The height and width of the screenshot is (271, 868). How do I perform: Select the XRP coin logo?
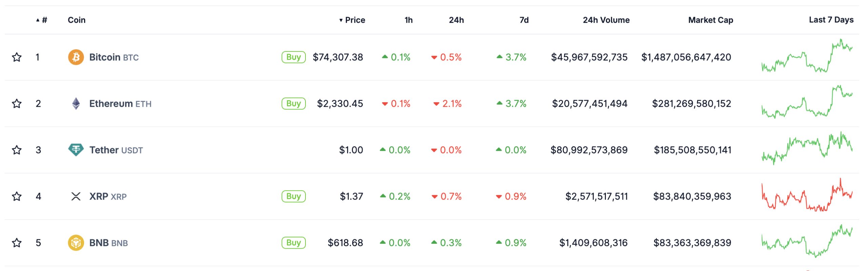pos(75,196)
